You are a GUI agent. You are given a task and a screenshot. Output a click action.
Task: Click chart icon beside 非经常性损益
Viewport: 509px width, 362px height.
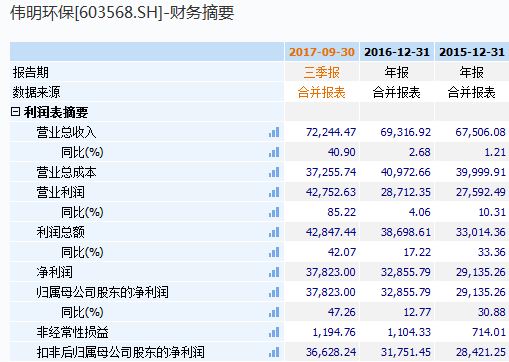[274, 332]
